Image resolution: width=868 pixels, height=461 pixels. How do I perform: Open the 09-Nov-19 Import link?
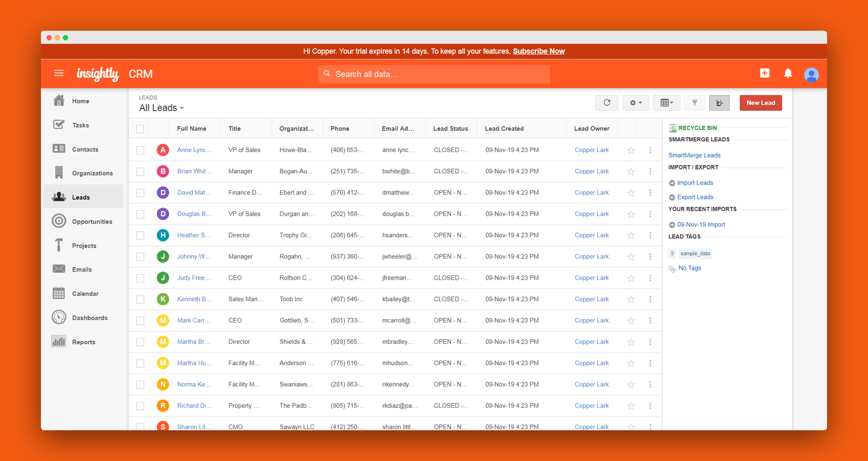(701, 224)
